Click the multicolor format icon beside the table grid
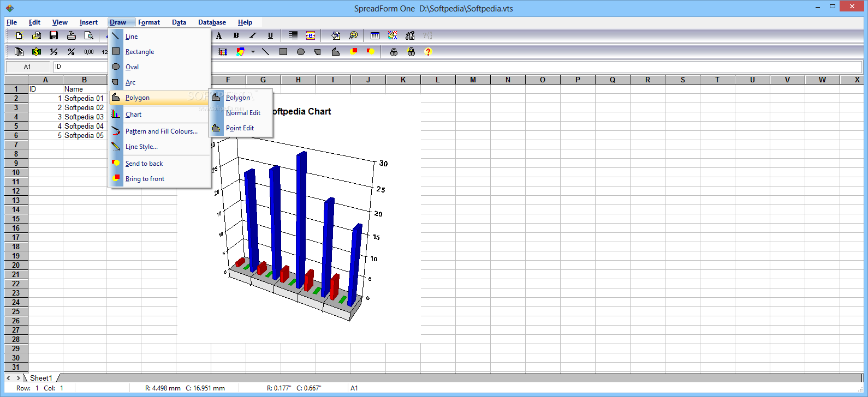Viewport: 868px width, 397px height. pos(393,35)
